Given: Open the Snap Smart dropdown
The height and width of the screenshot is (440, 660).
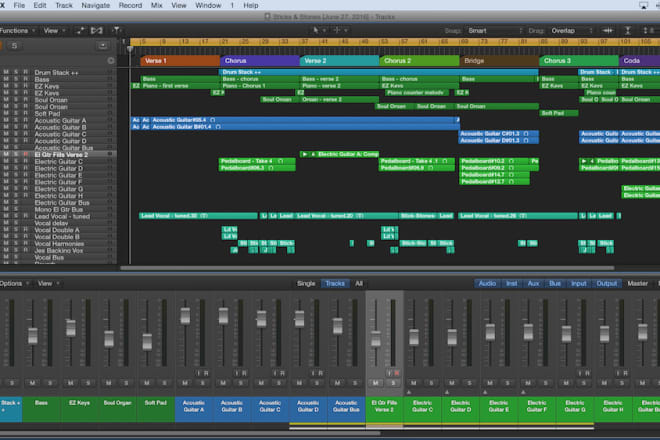Looking at the screenshot, I should click(x=495, y=30).
